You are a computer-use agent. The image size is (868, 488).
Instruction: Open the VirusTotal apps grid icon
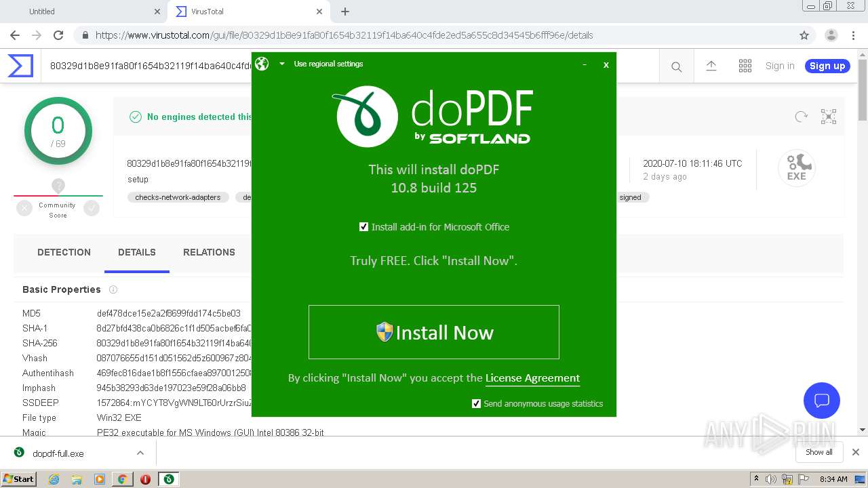pyautogui.click(x=745, y=66)
